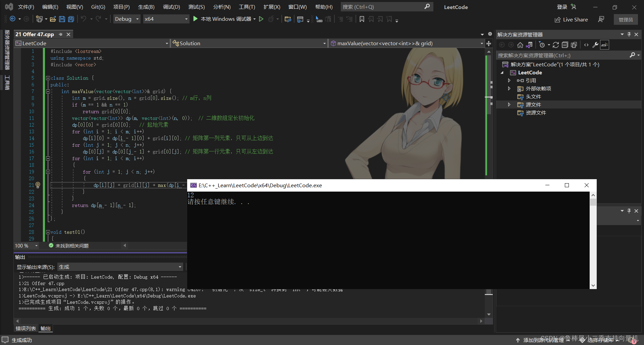644x345 pixels.
Task: Open the Debug configuration dropdown
Action: pyautogui.click(x=127, y=19)
